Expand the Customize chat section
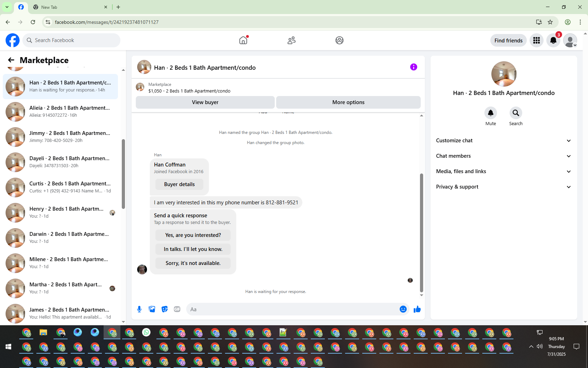The height and width of the screenshot is (368, 588). (x=504, y=141)
